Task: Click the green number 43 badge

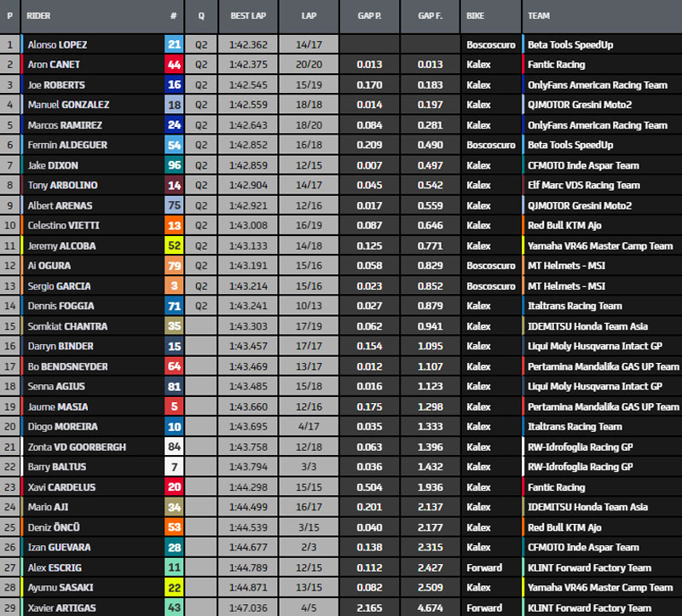Action: click(174, 607)
